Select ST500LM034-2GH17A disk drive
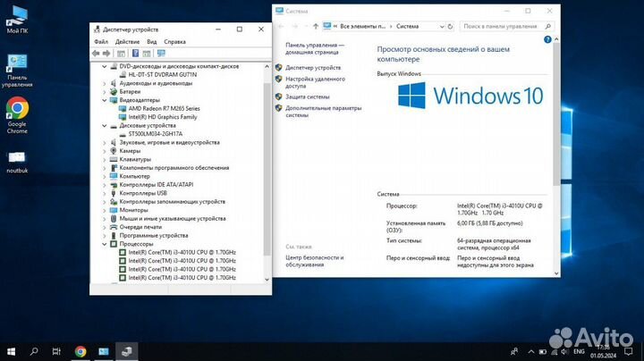644x361 pixels. point(155,134)
